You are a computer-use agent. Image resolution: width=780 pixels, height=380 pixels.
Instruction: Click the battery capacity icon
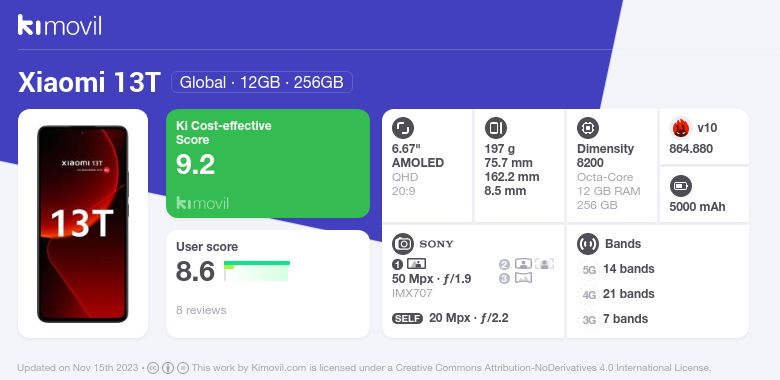681,187
